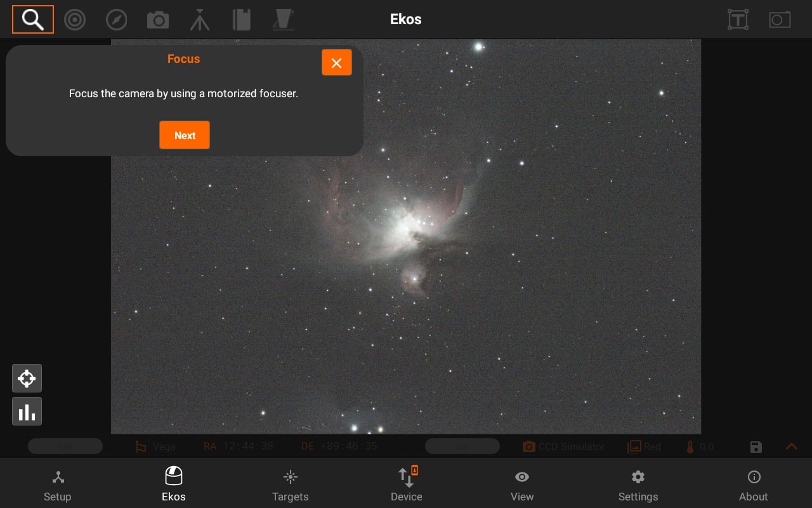This screenshot has width=812, height=508.
Task: Open the bookmark notebook module icon
Action: tap(241, 20)
